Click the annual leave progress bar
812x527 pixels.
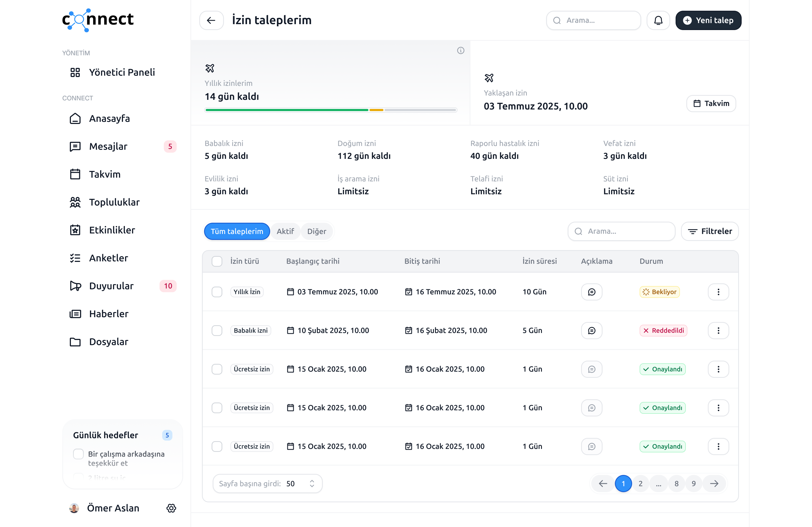click(330, 110)
